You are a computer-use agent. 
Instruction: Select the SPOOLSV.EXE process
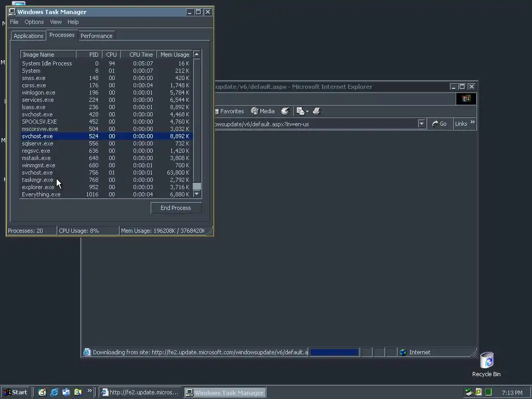tap(107, 122)
